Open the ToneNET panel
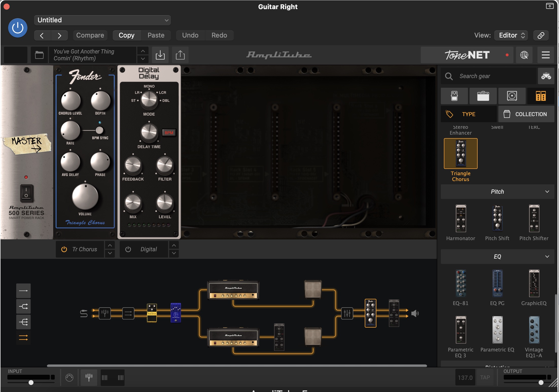559x392 pixels. 467,55
